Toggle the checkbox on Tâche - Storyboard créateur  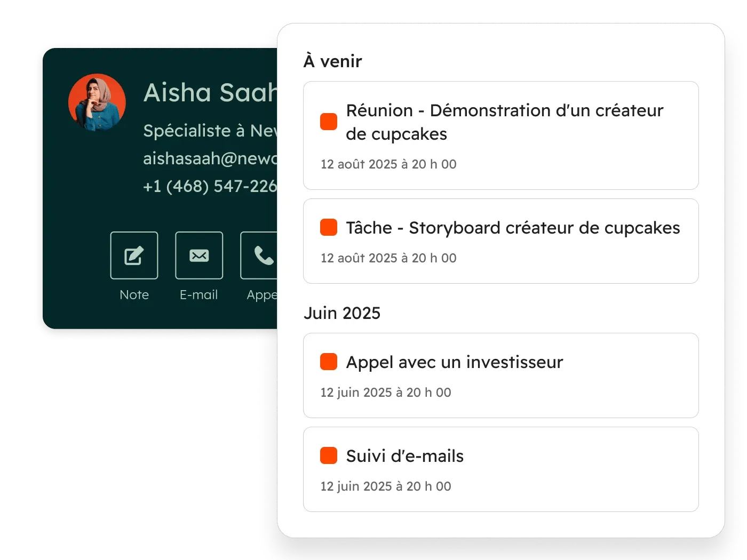(x=328, y=227)
